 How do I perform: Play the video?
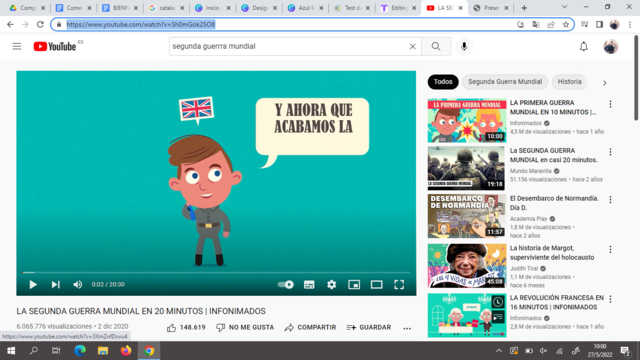point(33,284)
